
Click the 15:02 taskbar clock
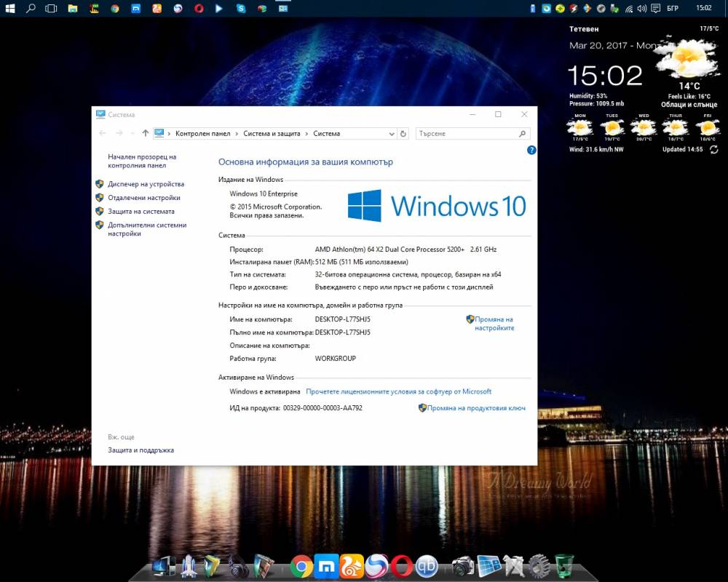click(x=704, y=8)
